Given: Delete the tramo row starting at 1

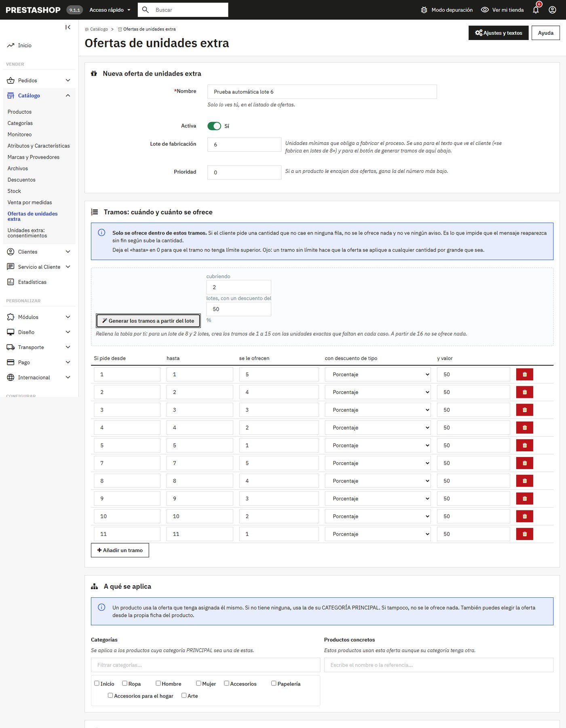Looking at the screenshot, I should coord(524,375).
